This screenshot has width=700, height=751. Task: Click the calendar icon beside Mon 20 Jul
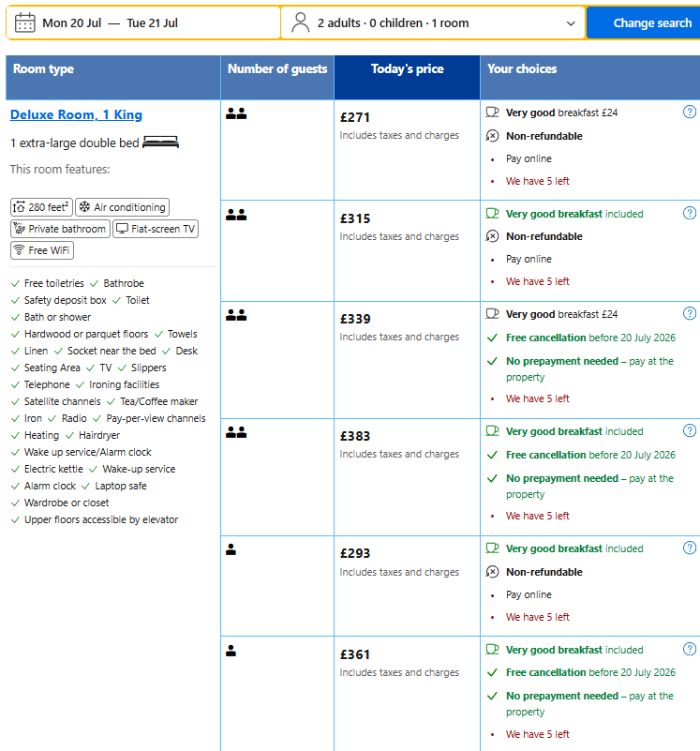[25, 23]
